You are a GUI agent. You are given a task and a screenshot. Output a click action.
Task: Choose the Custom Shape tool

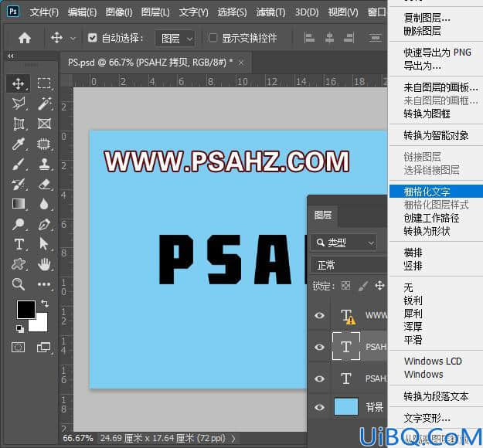click(x=19, y=264)
